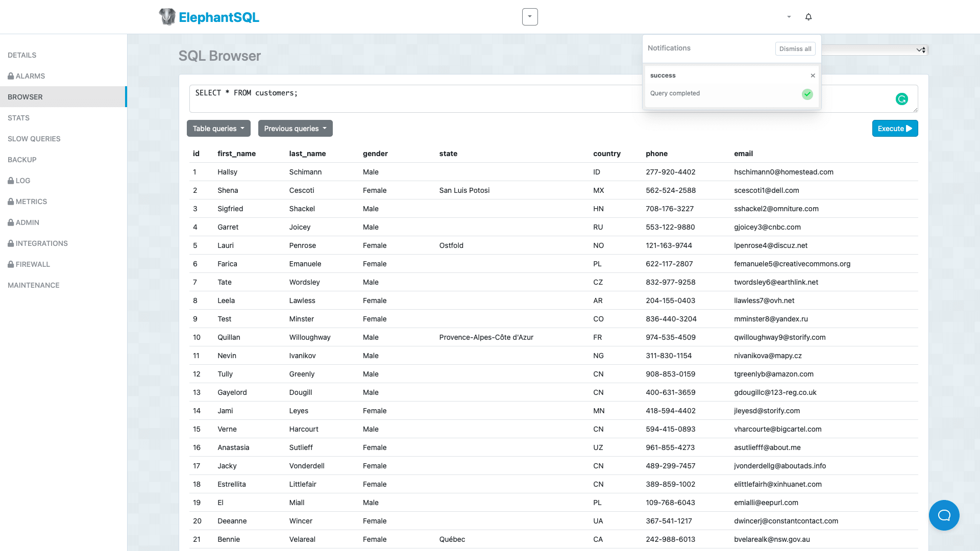Execute the current SQL query
Image resolution: width=980 pixels, height=551 pixels.
click(895, 129)
